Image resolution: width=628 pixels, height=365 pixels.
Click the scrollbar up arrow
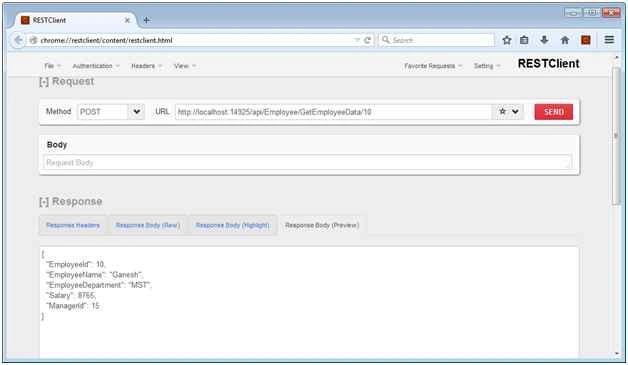pos(616,58)
